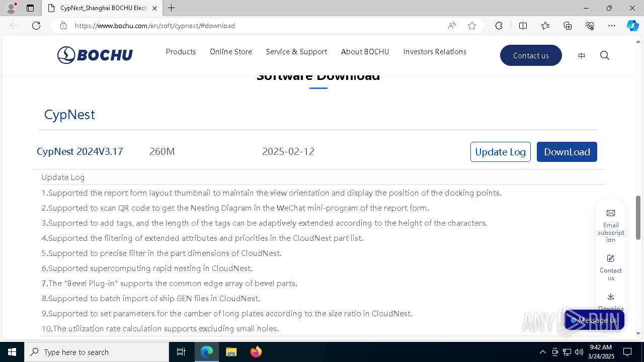Click log item 7 about Bevel Plug-in
Image resolution: width=644 pixels, height=362 pixels.
[170, 283]
